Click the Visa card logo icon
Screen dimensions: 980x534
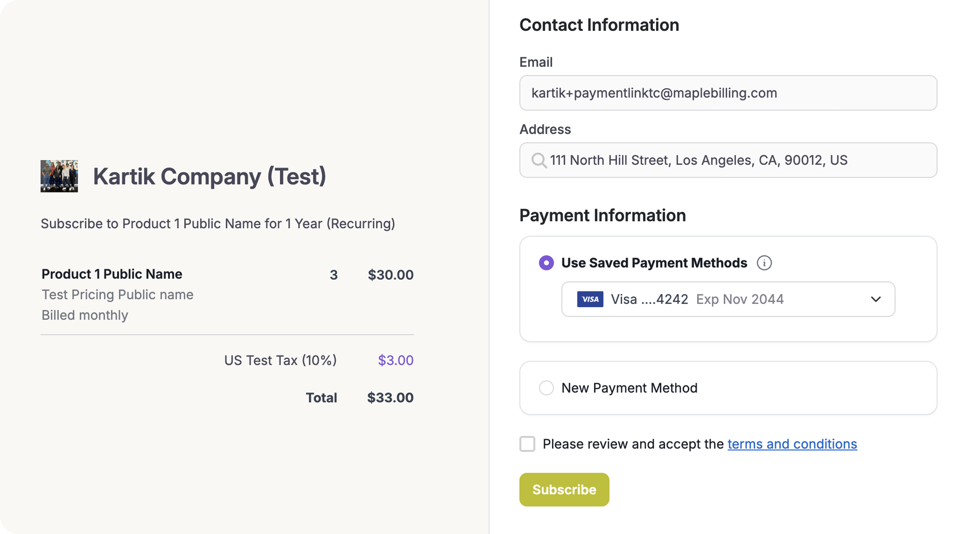590,299
